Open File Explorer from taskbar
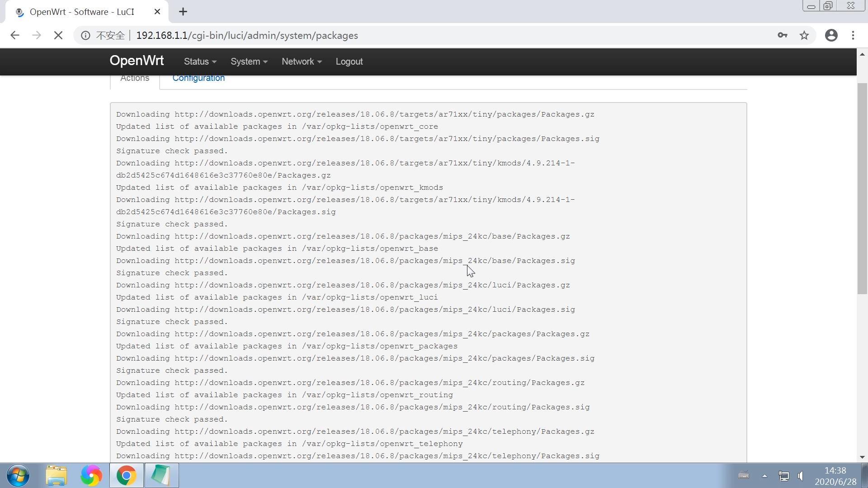 56,475
